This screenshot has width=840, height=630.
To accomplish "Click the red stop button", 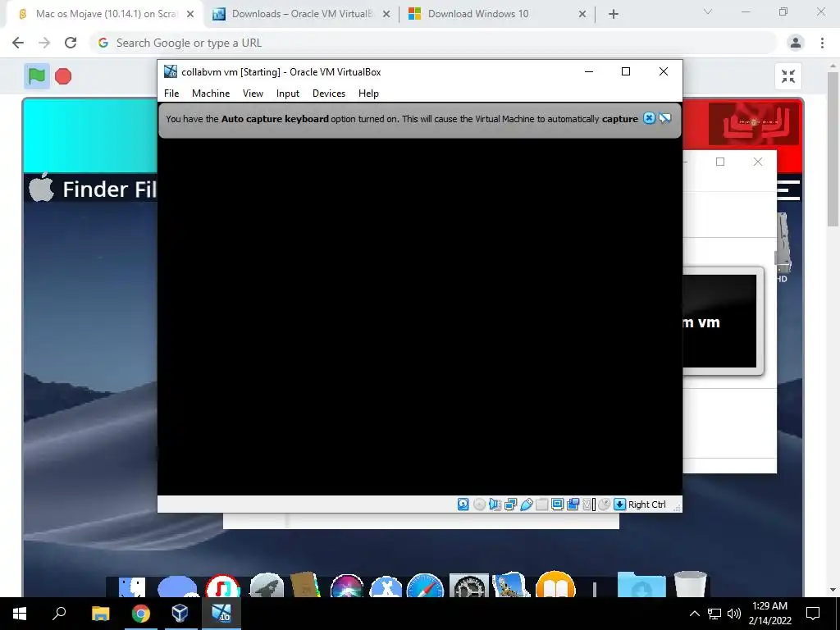I will [63, 76].
